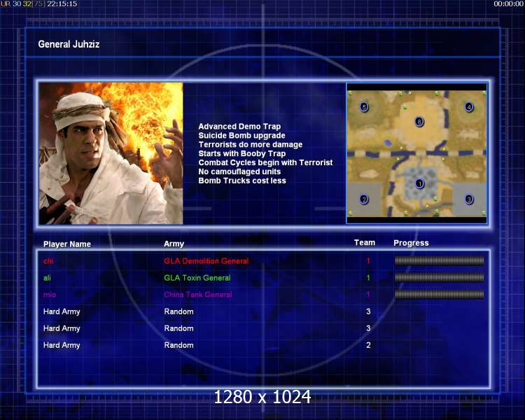
Task: Click the 00:00:00 timer readout
Action: (x=509, y=4)
